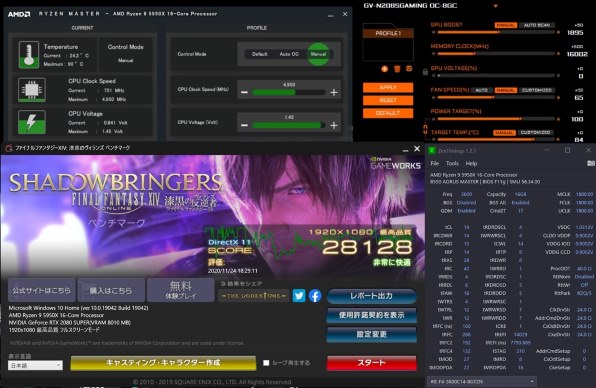The width and height of the screenshot is (596, 388).
Task: Set fan speed mode to AUTO
Action: pyautogui.click(x=482, y=90)
